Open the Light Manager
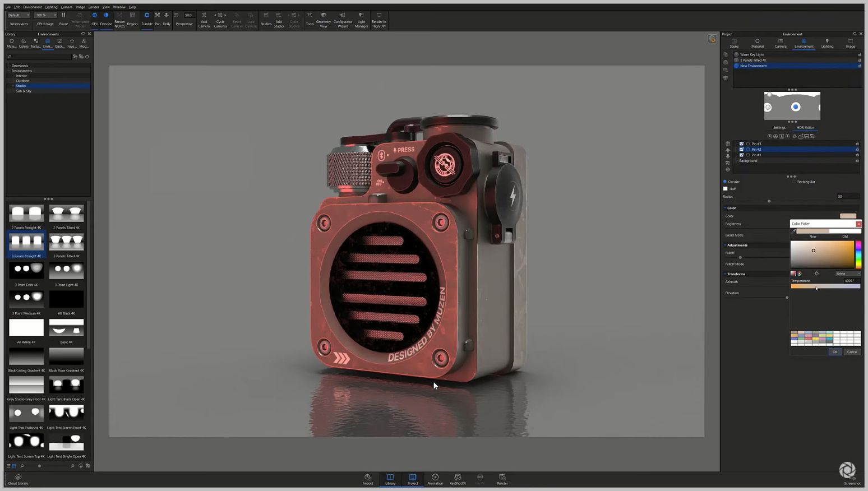868x491 pixels. (x=361, y=19)
